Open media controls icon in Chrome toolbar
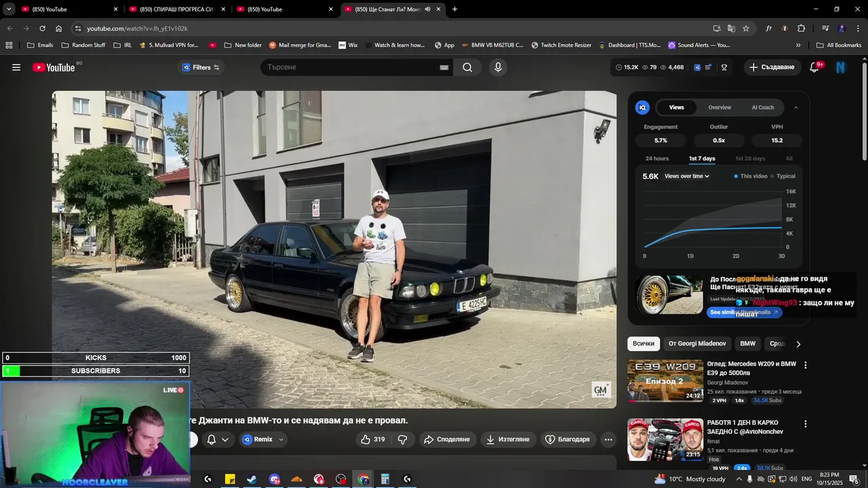868x488 pixels. click(x=825, y=28)
